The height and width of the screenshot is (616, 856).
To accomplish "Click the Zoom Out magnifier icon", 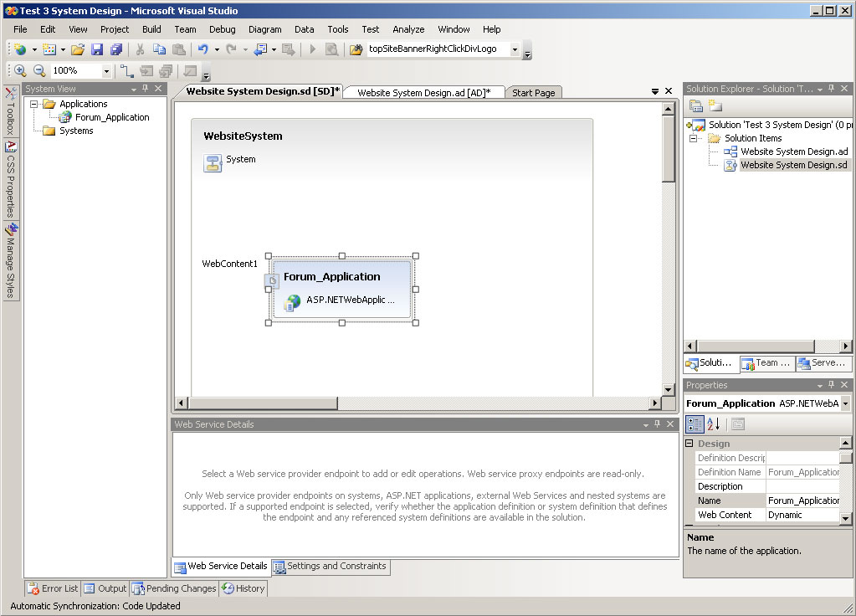I will coord(39,70).
